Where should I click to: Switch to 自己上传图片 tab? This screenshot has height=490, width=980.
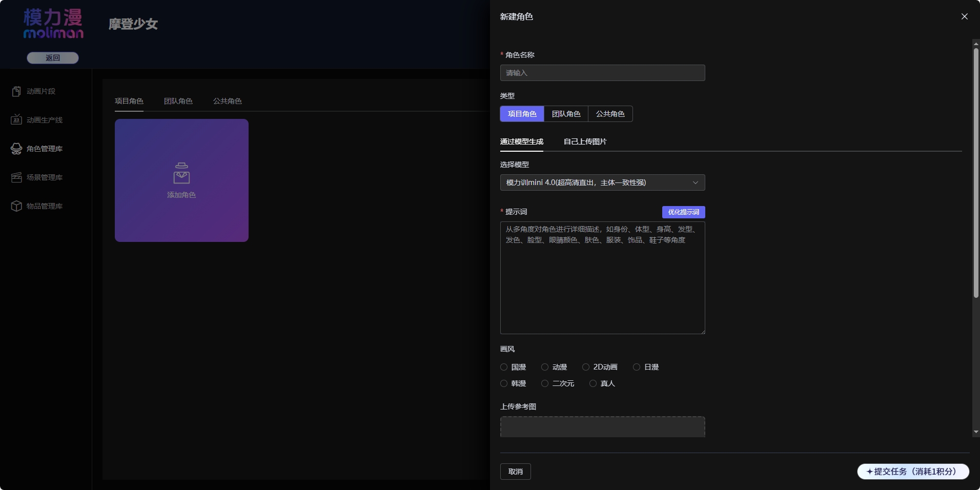coord(585,141)
